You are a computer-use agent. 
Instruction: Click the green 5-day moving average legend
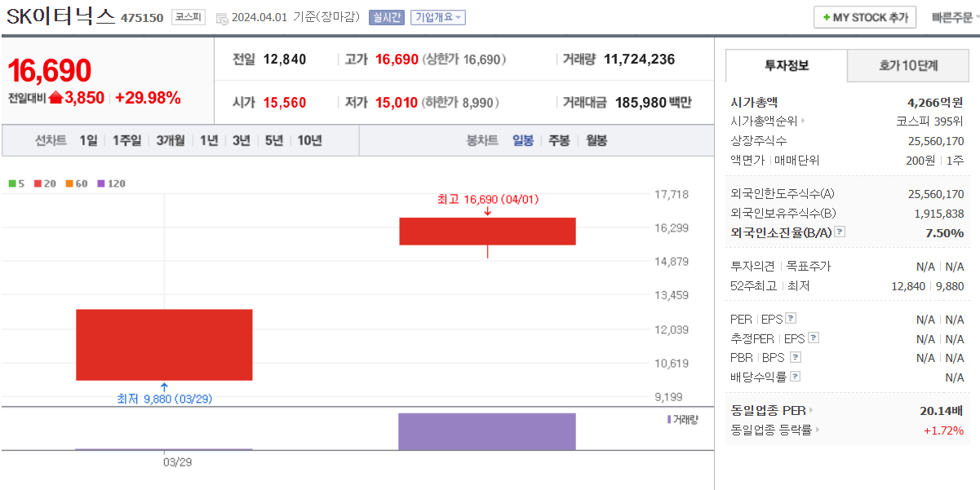(x=16, y=183)
